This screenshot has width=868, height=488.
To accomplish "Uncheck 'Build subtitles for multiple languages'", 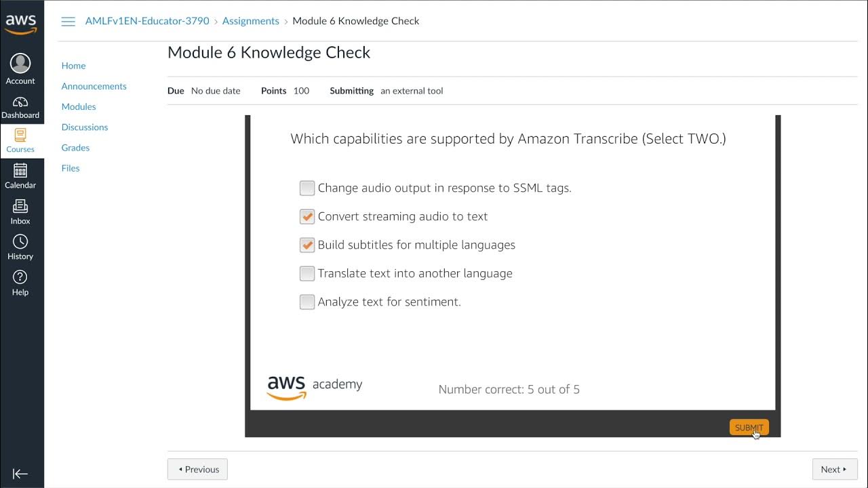I will (x=307, y=245).
